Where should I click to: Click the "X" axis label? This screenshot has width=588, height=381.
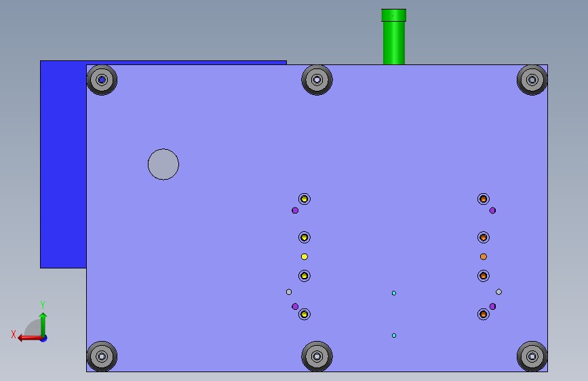pos(14,334)
